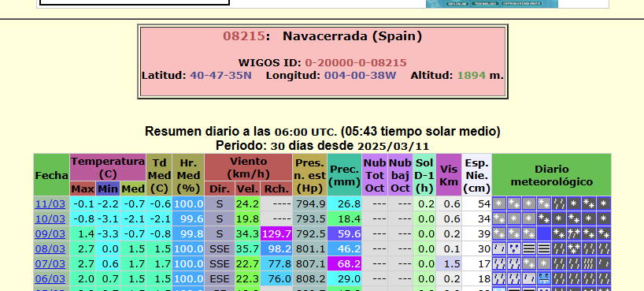Click the last snow icon in the 09/03 diary row
The image size is (644, 291).
tap(603, 233)
